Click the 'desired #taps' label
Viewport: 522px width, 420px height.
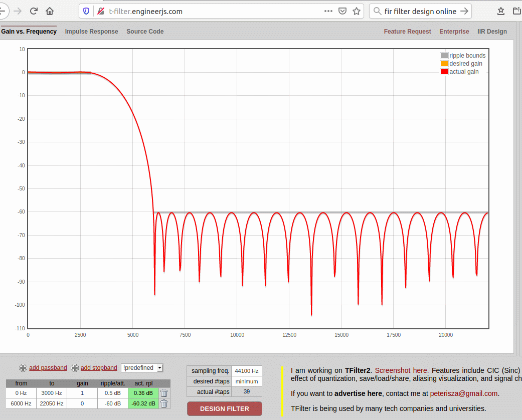pyautogui.click(x=212, y=381)
